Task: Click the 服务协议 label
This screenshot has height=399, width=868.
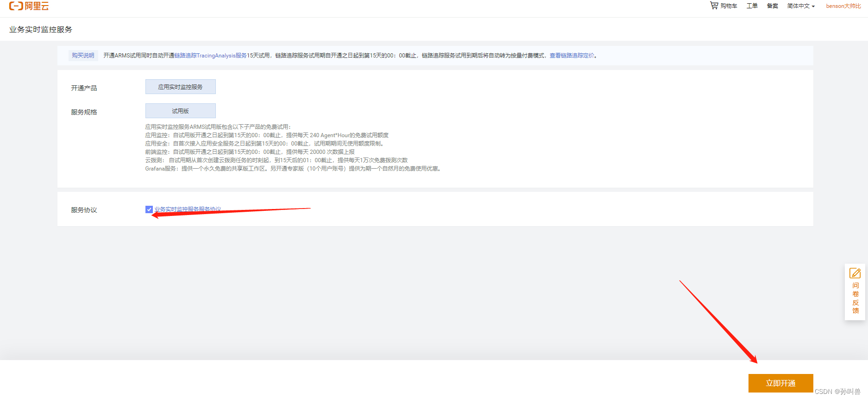Action: (84, 210)
